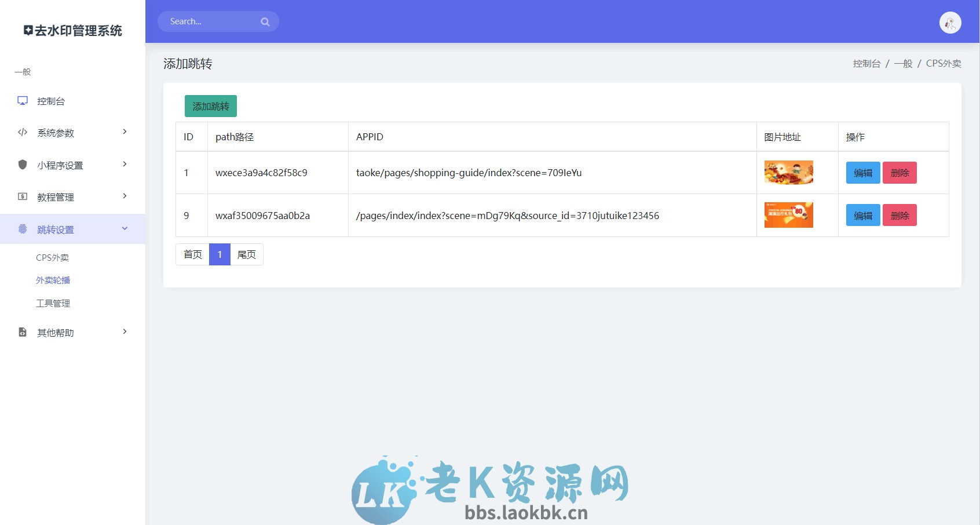This screenshot has height=525, width=980.
Task: Click 编辑 button on row ID 1
Action: [862, 173]
